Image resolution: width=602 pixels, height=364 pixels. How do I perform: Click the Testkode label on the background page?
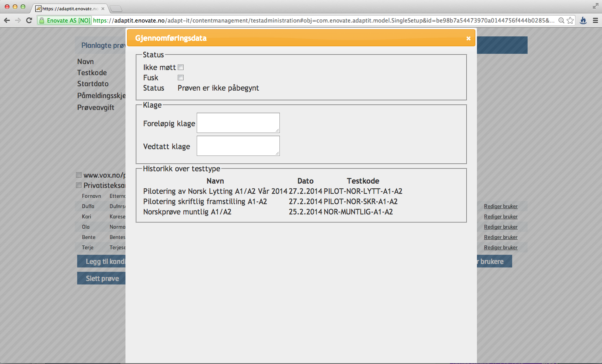(x=92, y=73)
